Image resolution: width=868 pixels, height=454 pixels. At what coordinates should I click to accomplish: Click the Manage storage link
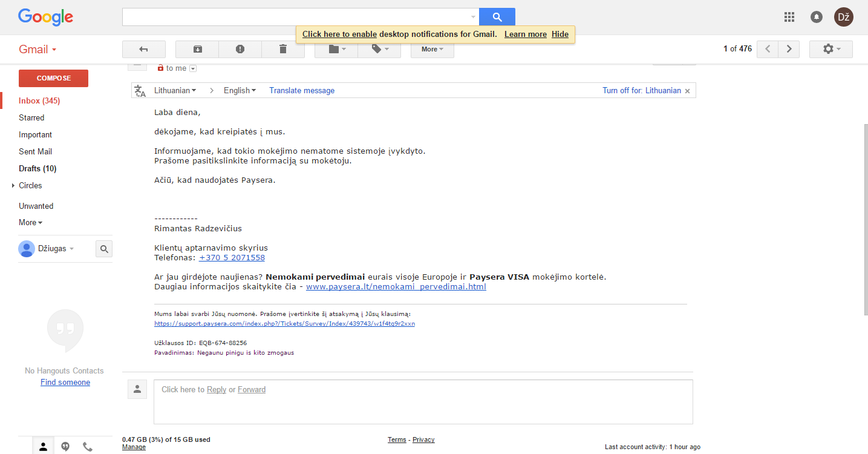[134, 447]
